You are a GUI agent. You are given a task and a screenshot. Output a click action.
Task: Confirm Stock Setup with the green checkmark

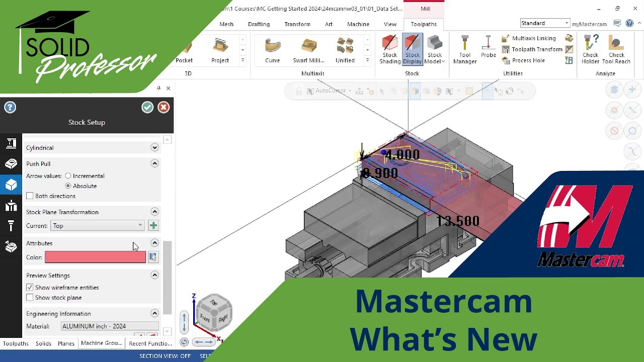(x=147, y=107)
